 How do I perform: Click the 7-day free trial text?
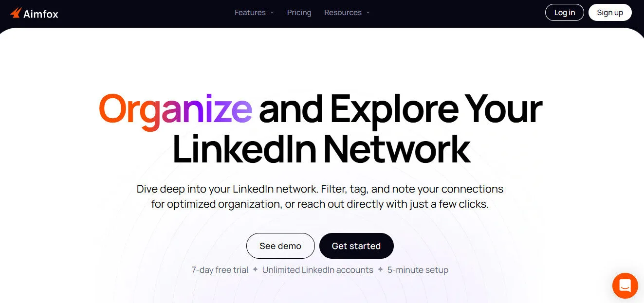tap(220, 270)
